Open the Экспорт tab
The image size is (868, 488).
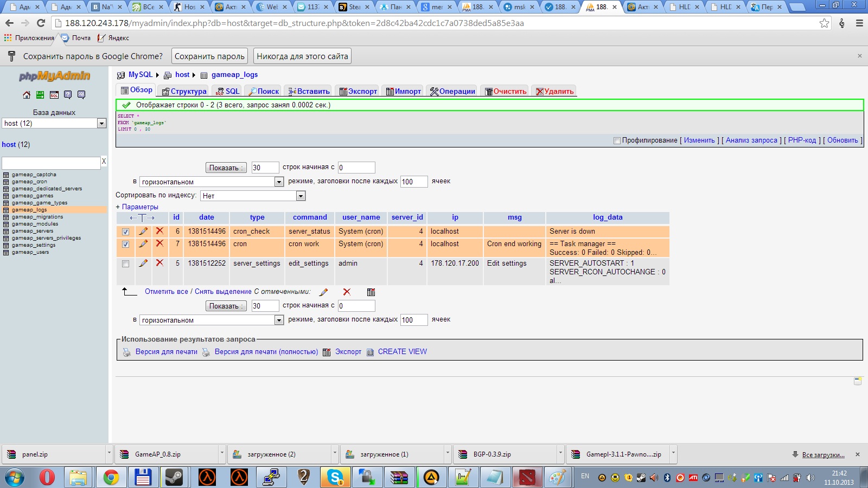358,92
